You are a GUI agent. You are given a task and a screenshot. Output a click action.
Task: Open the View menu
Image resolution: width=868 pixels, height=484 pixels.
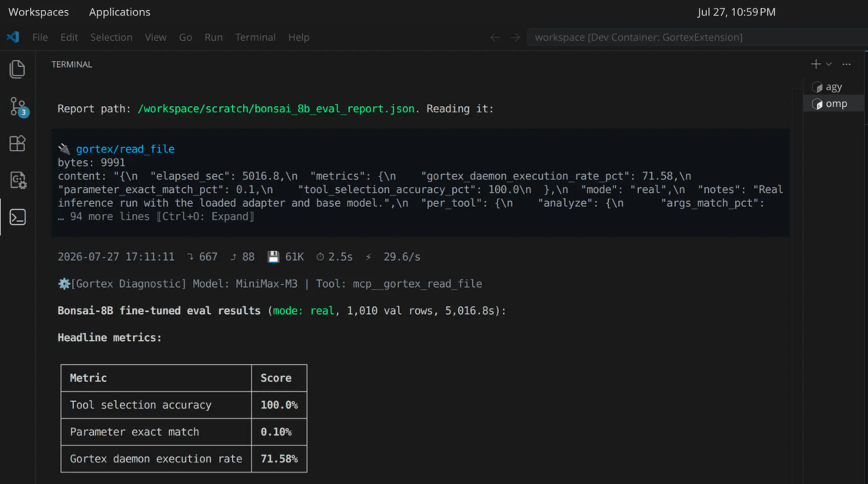pyautogui.click(x=156, y=37)
